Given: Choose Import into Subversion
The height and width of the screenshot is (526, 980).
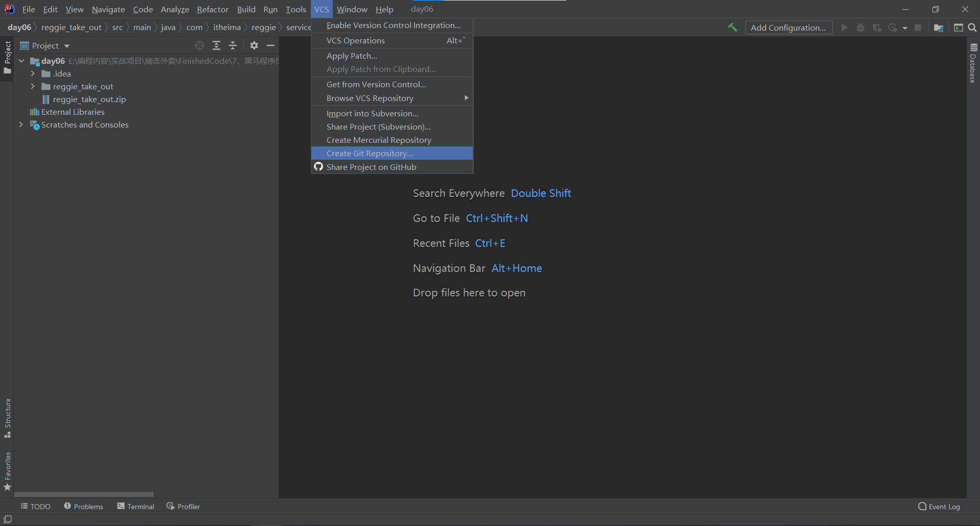Looking at the screenshot, I should (392, 113).
